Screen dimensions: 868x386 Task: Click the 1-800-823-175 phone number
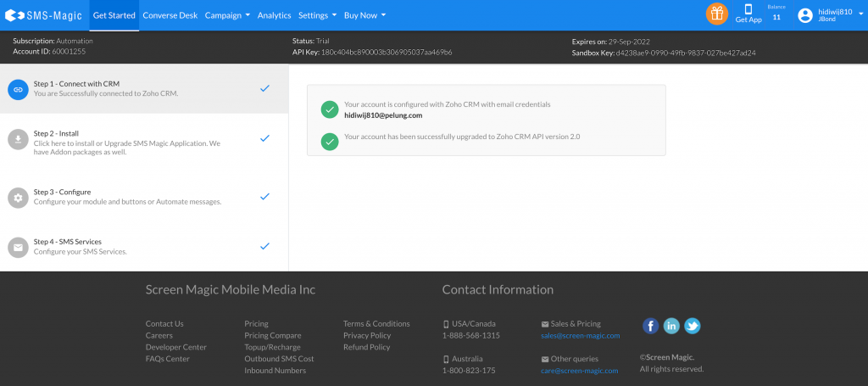[x=469, y=371]
